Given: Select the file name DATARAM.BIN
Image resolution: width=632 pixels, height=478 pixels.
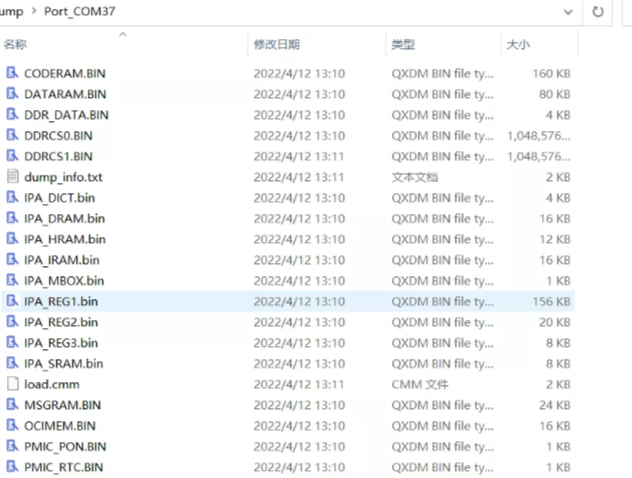Looking at the screenshot, I should click(x=65, y=94).
